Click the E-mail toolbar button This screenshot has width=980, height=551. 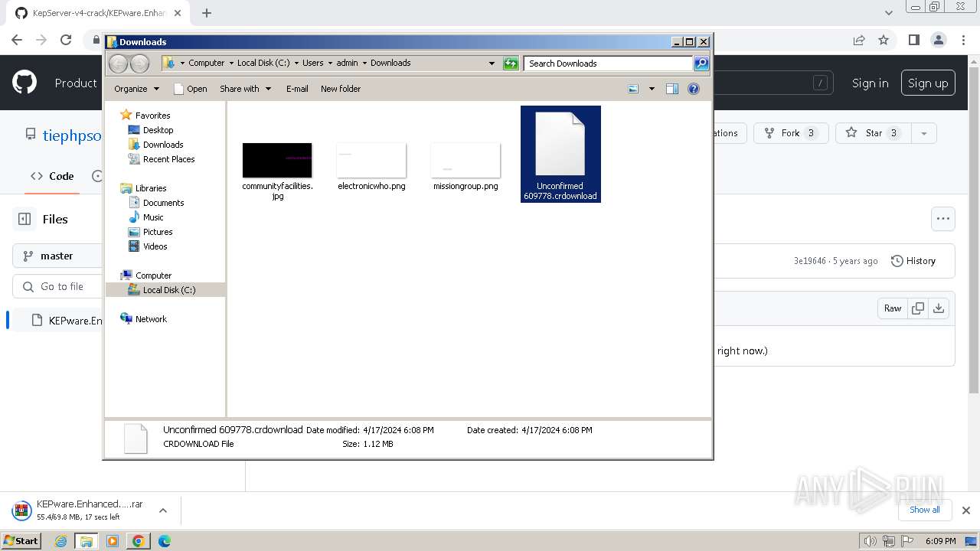tap(297, 89)
